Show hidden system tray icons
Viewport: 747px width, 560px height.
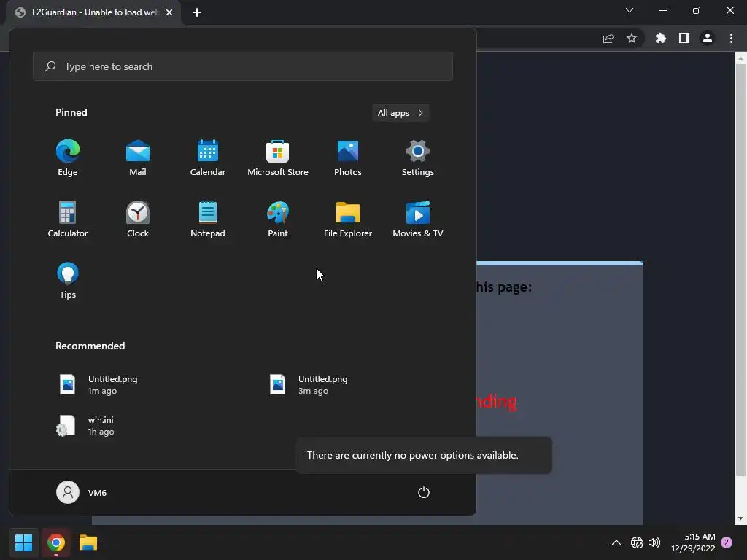coord(616,542)
